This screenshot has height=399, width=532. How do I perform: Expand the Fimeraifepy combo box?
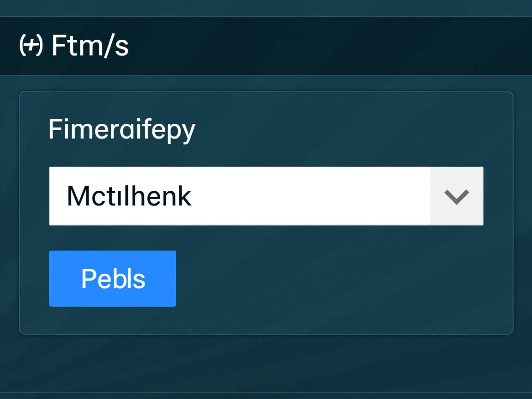(x=456, y=196)
